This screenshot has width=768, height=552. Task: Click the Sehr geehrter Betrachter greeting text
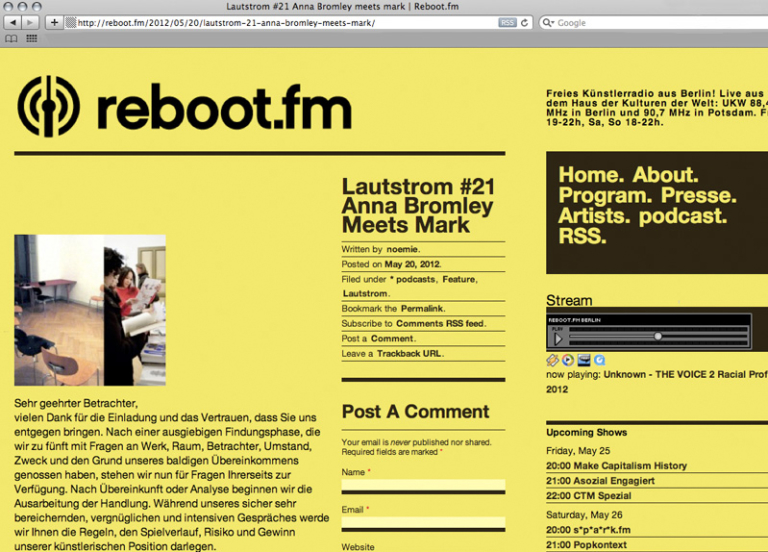click(76, 404)
